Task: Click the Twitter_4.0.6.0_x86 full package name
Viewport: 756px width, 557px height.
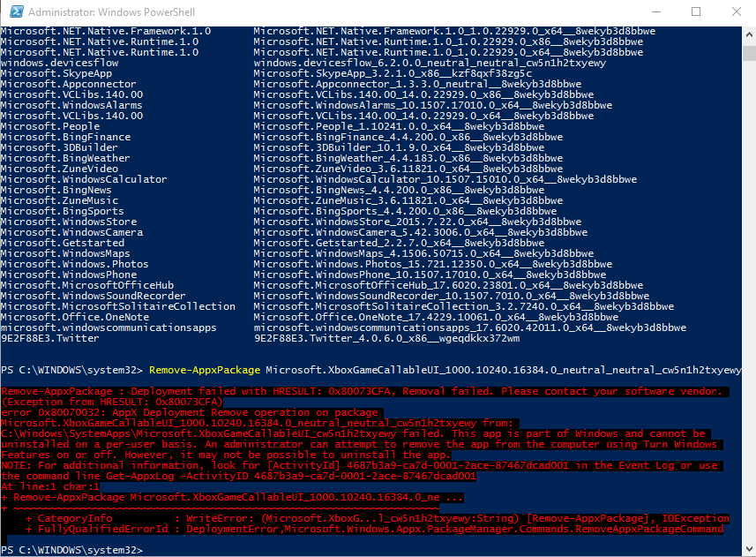Action: [386, 339]
